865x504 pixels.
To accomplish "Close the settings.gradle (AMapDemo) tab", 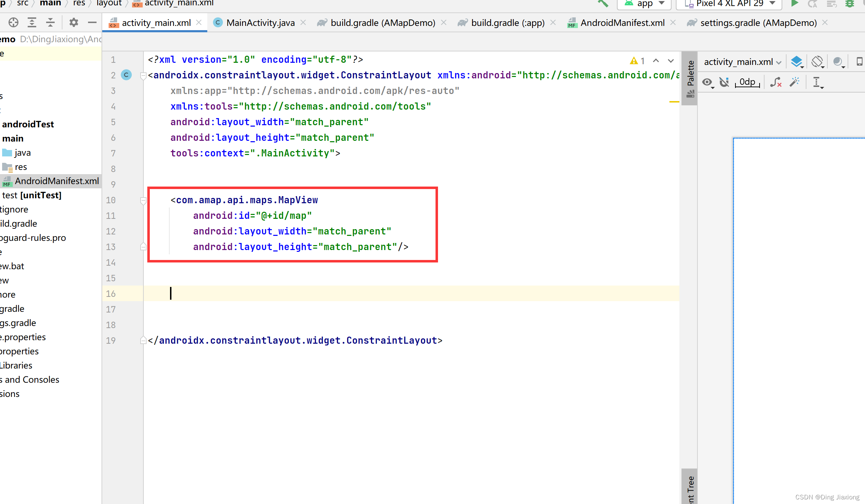I will tap(825, 23).
